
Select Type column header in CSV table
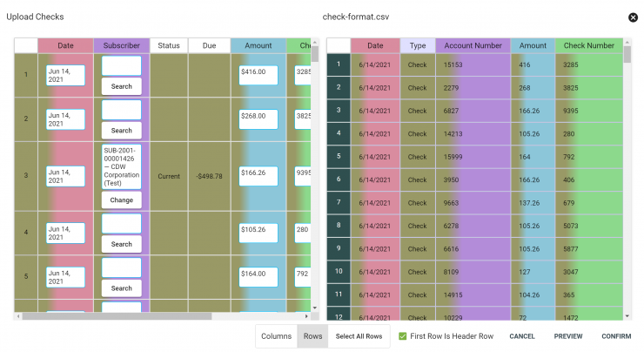point(418,45)
